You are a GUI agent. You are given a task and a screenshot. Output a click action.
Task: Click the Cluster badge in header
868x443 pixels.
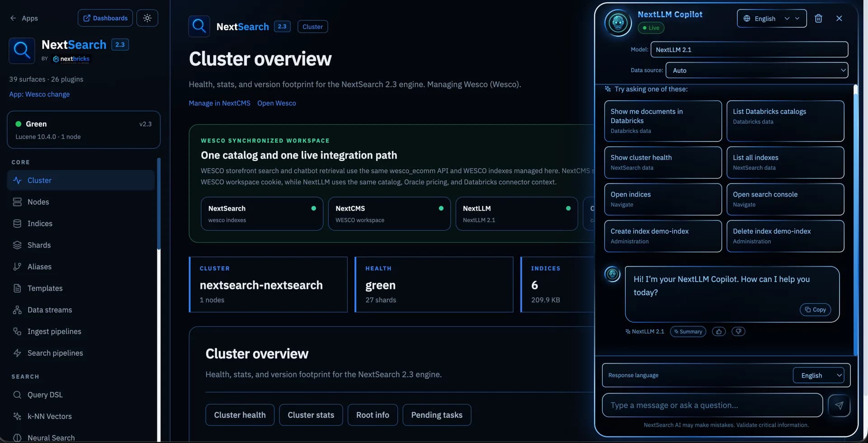(312, 27)
